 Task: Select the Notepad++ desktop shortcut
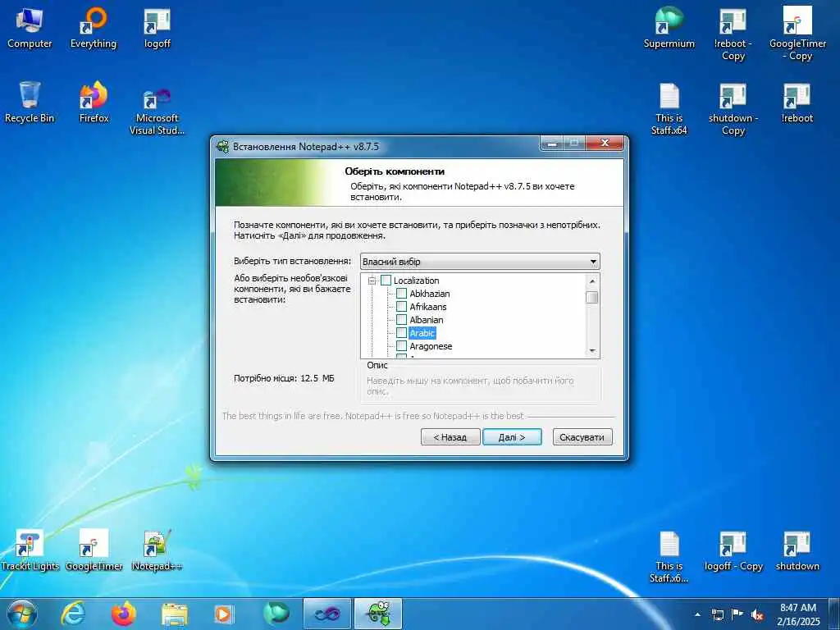pos(157,550)
